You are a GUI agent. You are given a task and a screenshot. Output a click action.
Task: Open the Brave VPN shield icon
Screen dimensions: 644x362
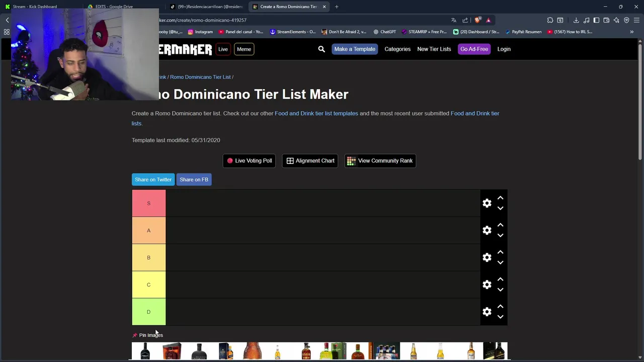pyautogui.click(x=626, y=20)
